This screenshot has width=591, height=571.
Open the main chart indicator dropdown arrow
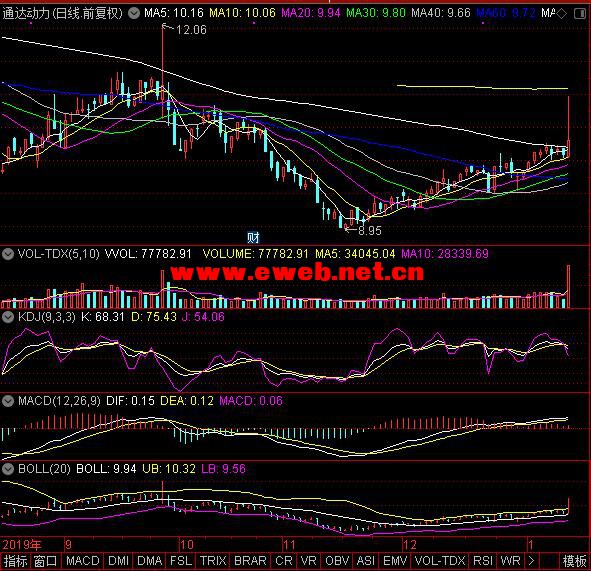pyautogui.click(x=133, y=14)
